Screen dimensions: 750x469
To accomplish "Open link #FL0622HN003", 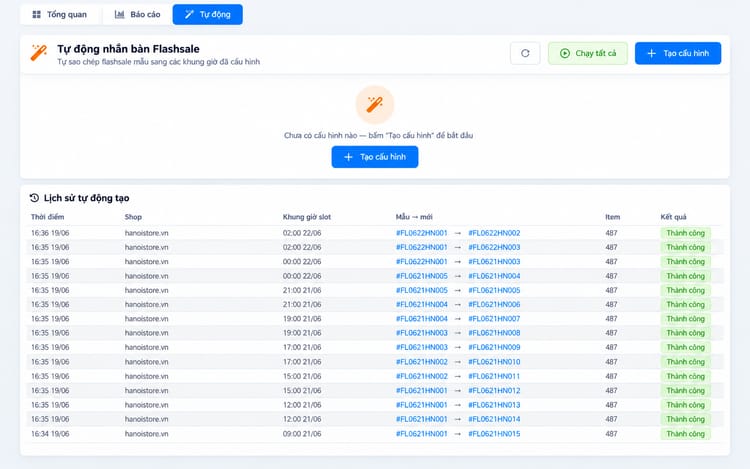I will click(494, 247).
